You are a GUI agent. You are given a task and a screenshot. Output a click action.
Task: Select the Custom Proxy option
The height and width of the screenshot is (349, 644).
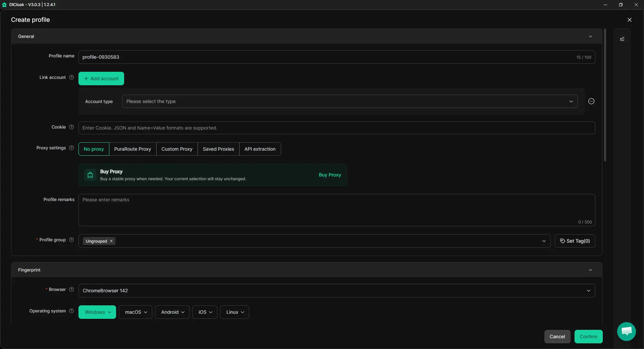tap(177, 149)
